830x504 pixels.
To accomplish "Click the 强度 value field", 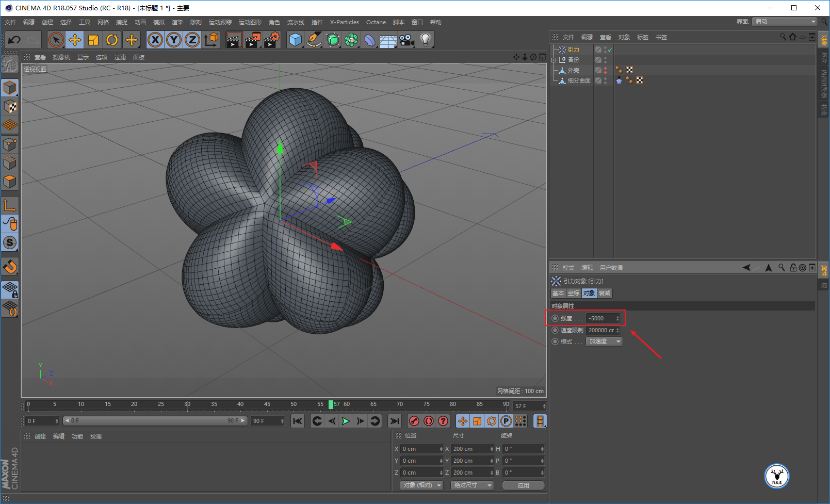I will click(x=603, y=318).
